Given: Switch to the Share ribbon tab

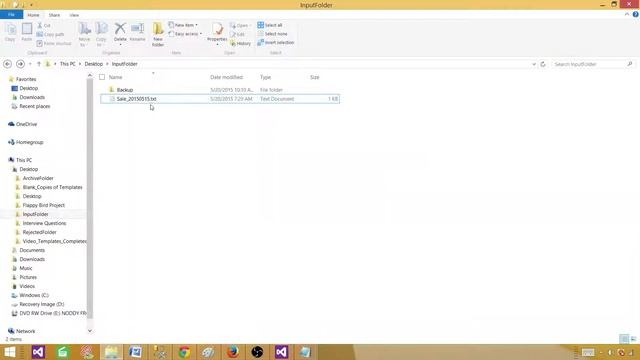Looking at the screenshot, I should point(54,15).
